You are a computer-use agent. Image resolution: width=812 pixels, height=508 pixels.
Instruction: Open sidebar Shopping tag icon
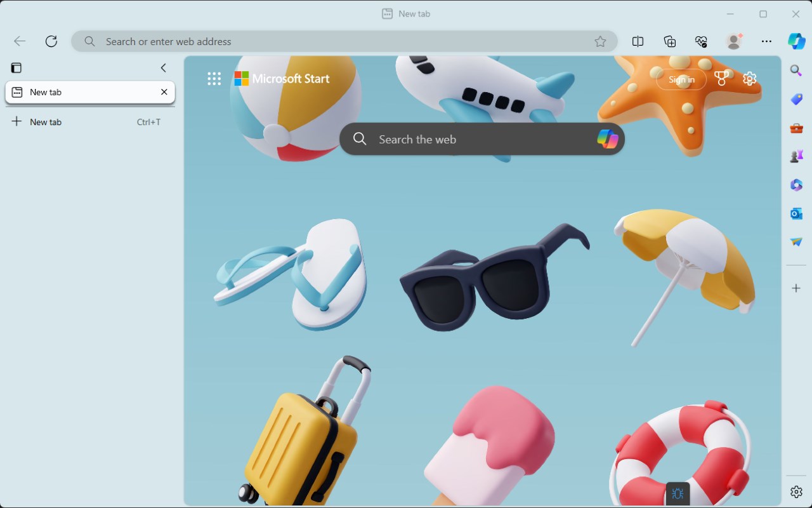tap(796, 99)
